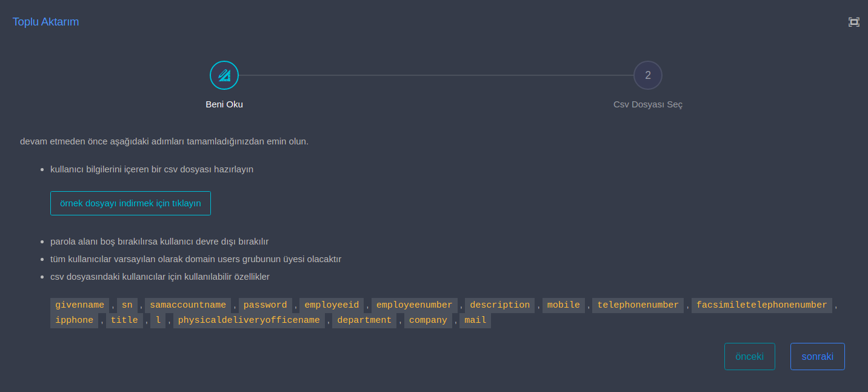Click the employeenumber attribute tag
The width and height of the screenshot is (868, 392).
(x=414, y=305)
